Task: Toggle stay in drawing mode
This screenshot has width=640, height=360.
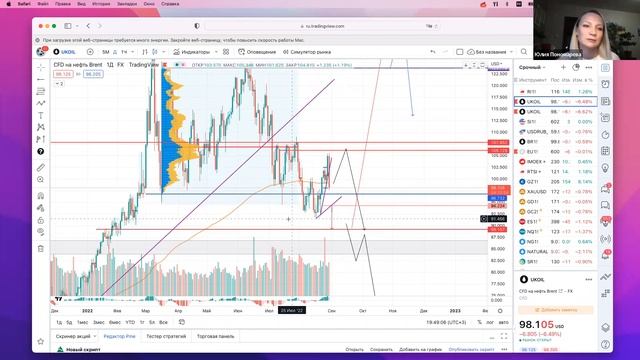Action: point(40,208)
